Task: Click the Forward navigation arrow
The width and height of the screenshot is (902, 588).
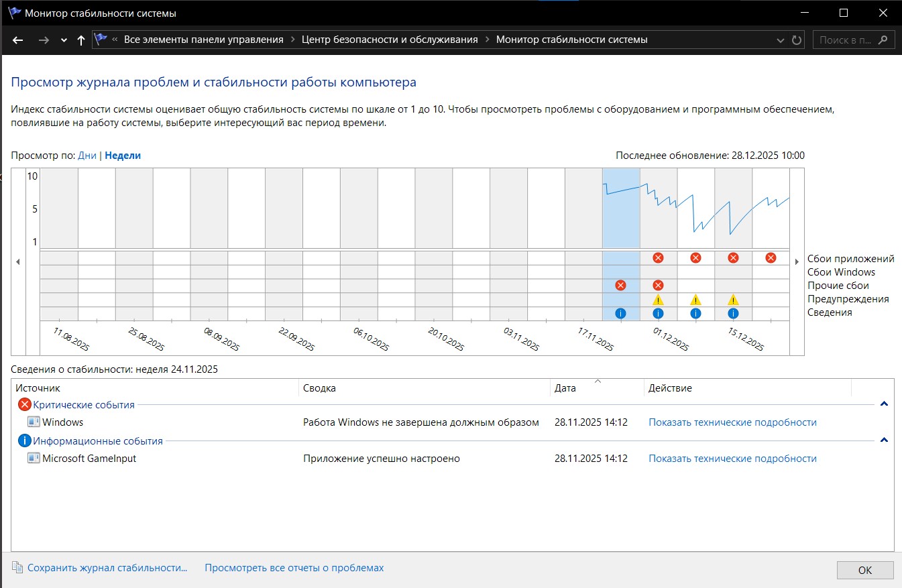Action: 44,40
